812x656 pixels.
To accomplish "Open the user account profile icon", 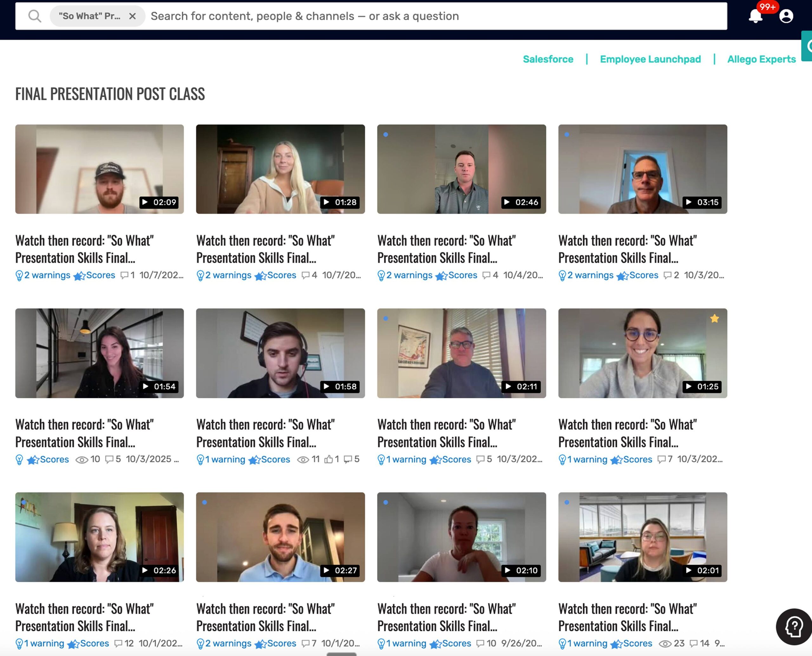I will tap(786, 16).
